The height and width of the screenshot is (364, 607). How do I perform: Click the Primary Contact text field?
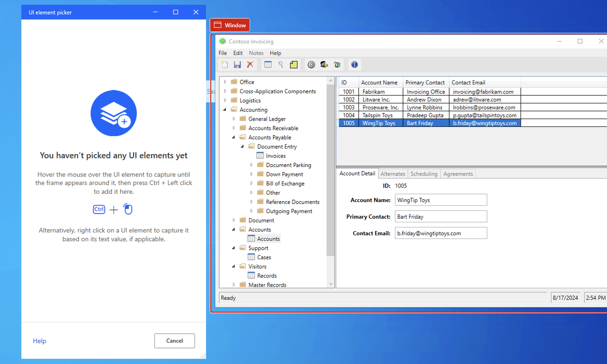441,217
